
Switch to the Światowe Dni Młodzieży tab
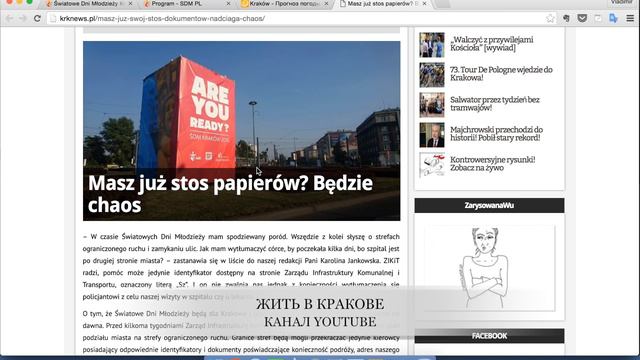point(88,4)
